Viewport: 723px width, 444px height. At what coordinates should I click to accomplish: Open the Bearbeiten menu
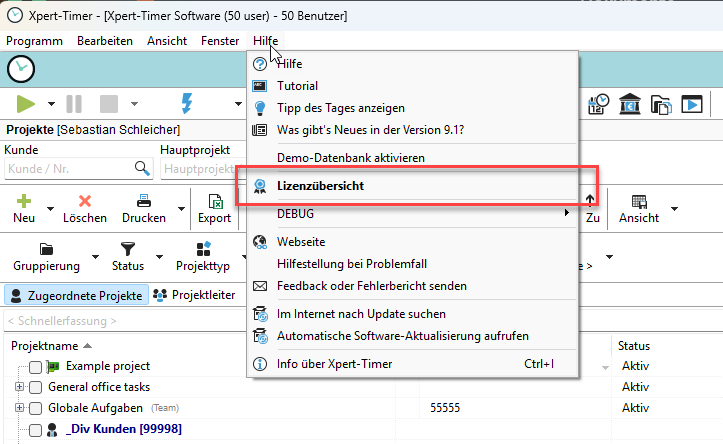(x=105, y=41)
